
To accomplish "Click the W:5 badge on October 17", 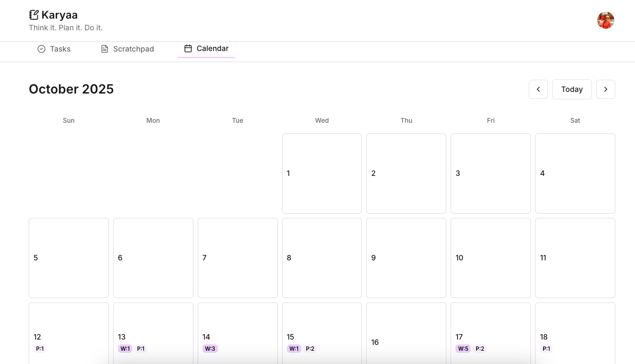I will (x=463, y=349).
